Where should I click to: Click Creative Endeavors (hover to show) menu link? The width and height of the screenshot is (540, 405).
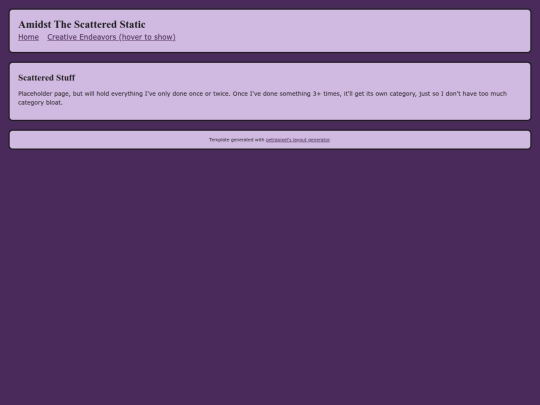click(x=111, y=37)
